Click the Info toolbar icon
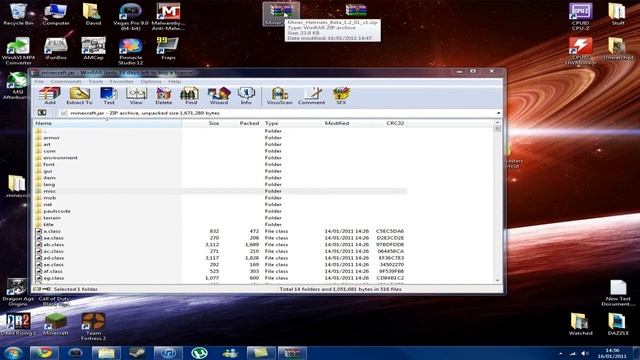 click(246, 96)
